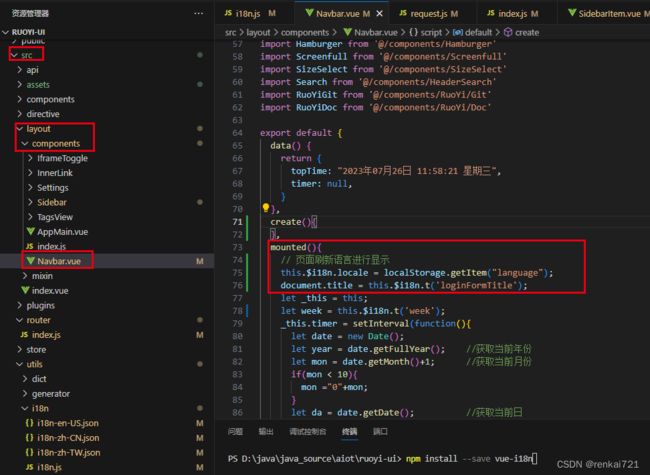Click the JS icon of router index.js
This screenshot has width=650, height=475.
tap(24, 334)
